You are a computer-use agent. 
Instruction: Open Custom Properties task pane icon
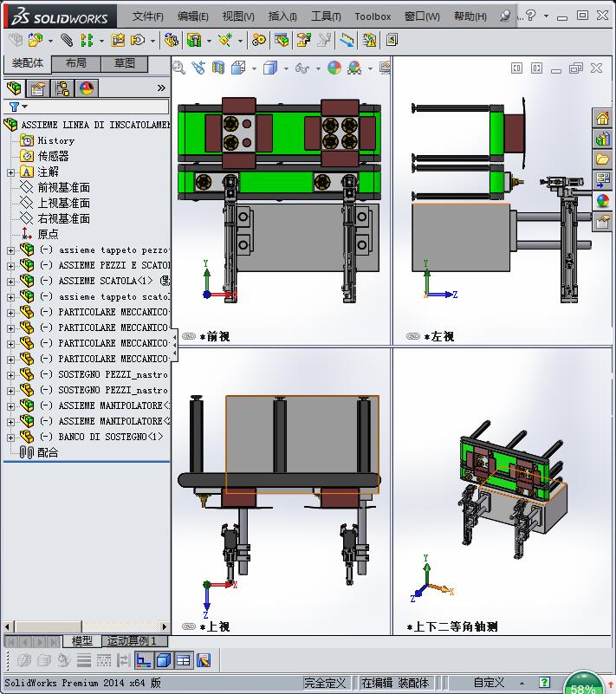point(602,221)
